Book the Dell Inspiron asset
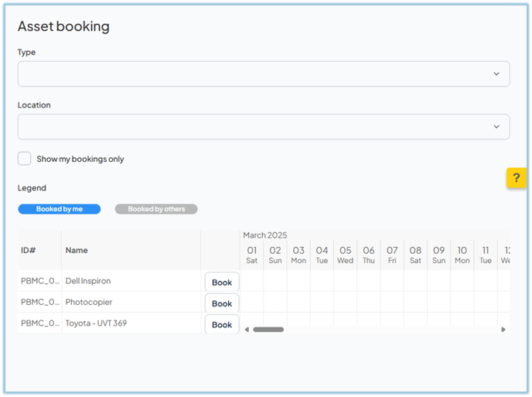Image resolution: width=532 pixels, height=397 pixels. pos(222,282)
